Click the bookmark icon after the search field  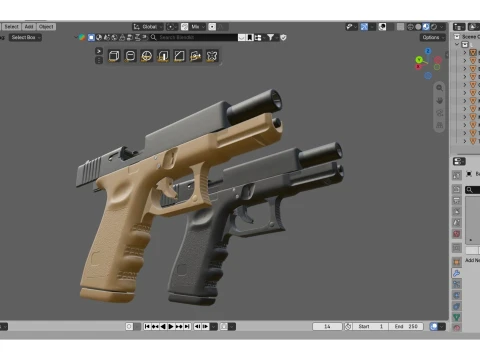tap(250, 37)
